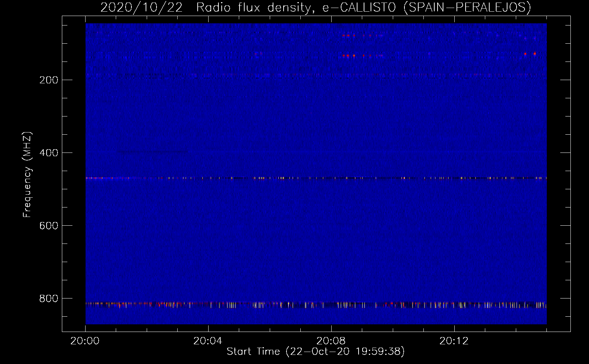Click the 800 frequency tick label

pyautogui.click(x=48, y=298)
